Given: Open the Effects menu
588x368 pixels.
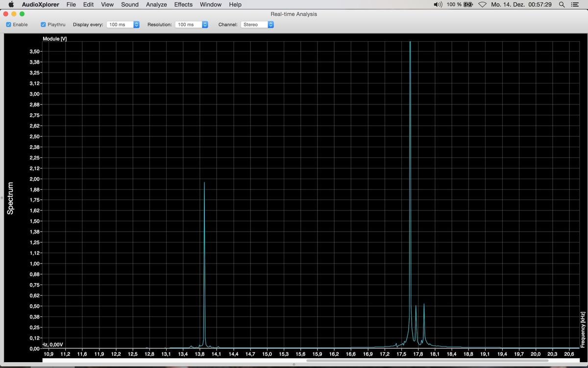Looking at the screenshot, I should tap(183, 4).
